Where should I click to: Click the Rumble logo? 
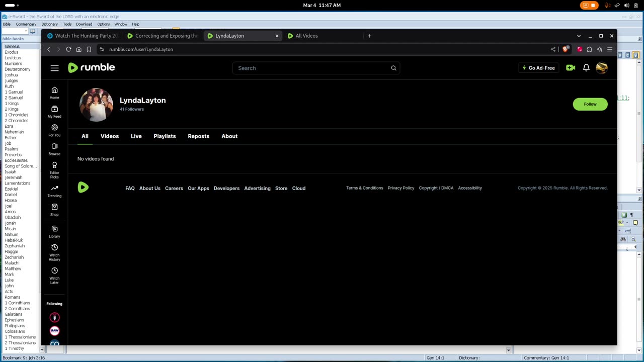(x=92, y=68)
